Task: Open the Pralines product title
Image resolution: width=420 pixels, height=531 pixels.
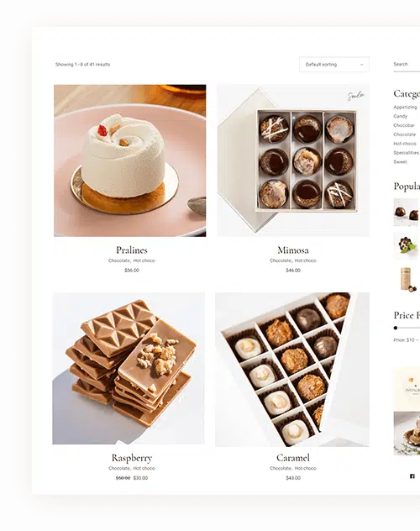Action: point(132,250)
